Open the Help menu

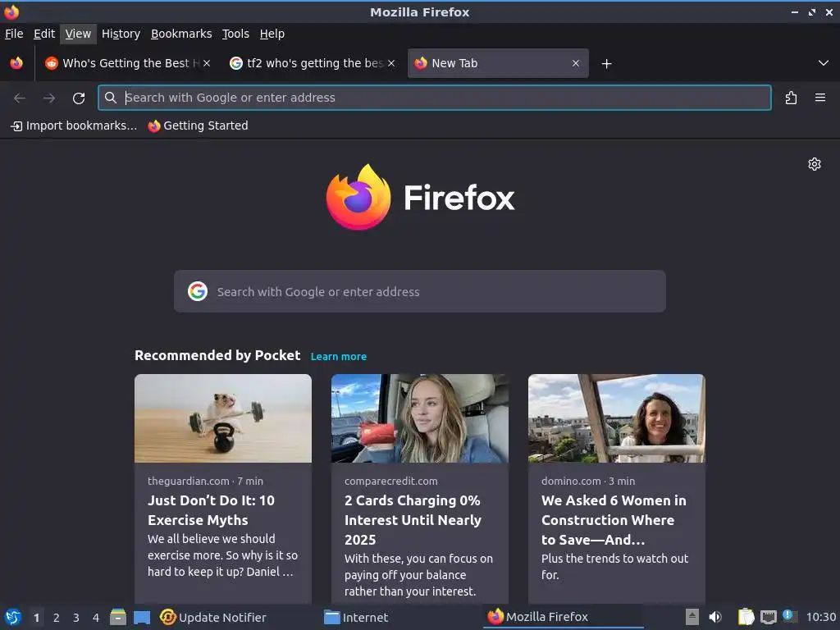pyautogui.click(x=272, y=34)
